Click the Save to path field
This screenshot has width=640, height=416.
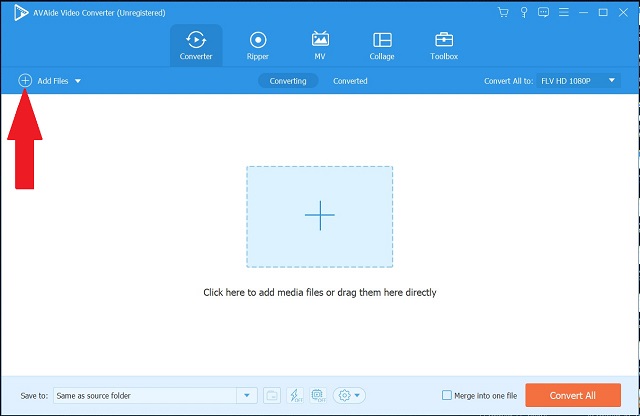(x=145, y=395)
